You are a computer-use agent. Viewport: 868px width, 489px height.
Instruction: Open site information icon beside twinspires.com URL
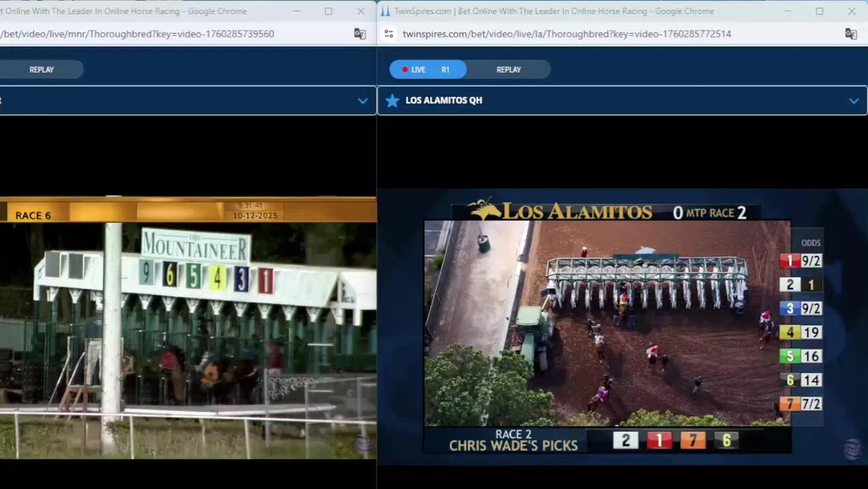coord(388,34)
